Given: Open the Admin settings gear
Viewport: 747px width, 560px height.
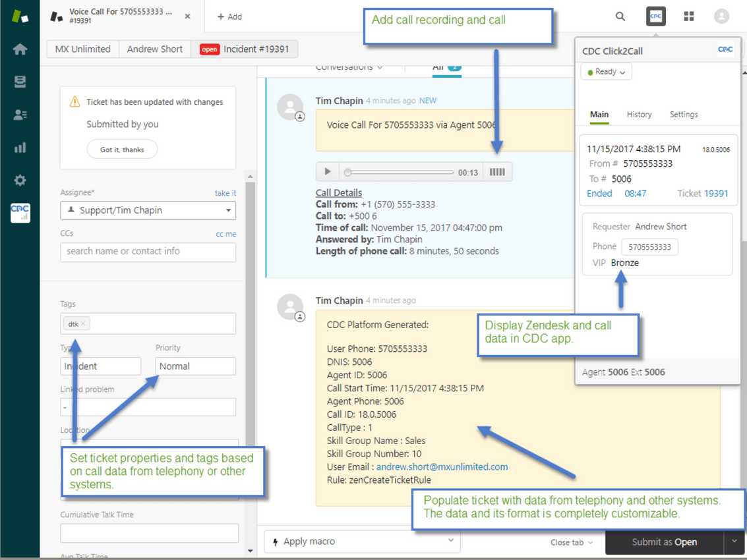Looking at the screenshot, I should (20, 180).
